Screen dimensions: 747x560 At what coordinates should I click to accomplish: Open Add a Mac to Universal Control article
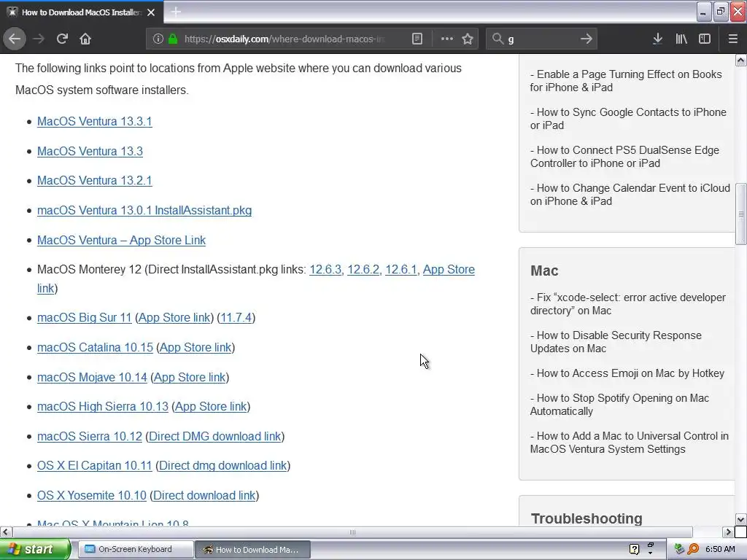[630, 443]
